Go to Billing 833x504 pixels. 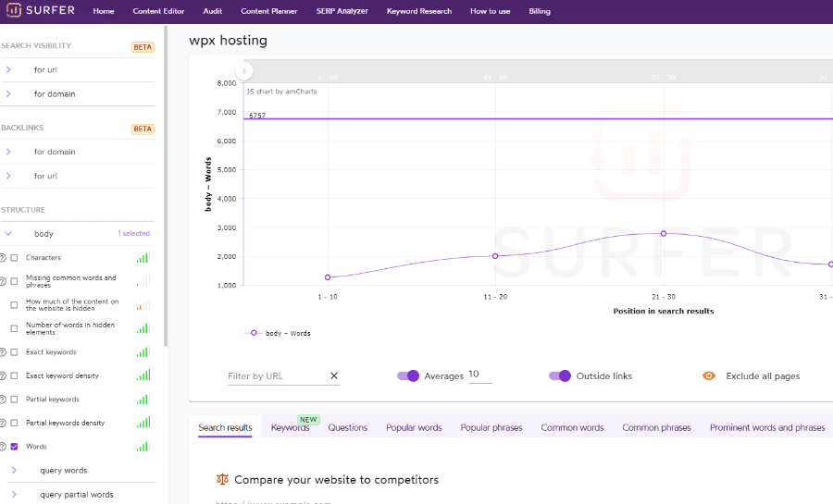tap(540, 11)
